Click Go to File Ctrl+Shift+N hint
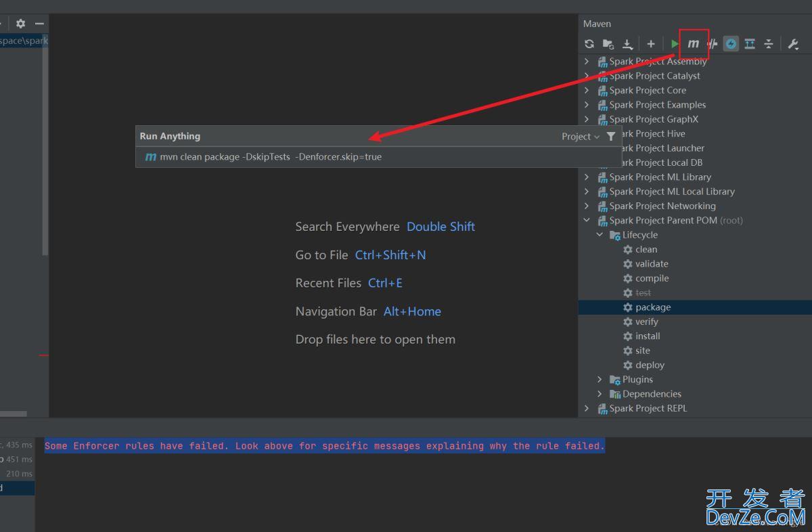 (361, 255)
